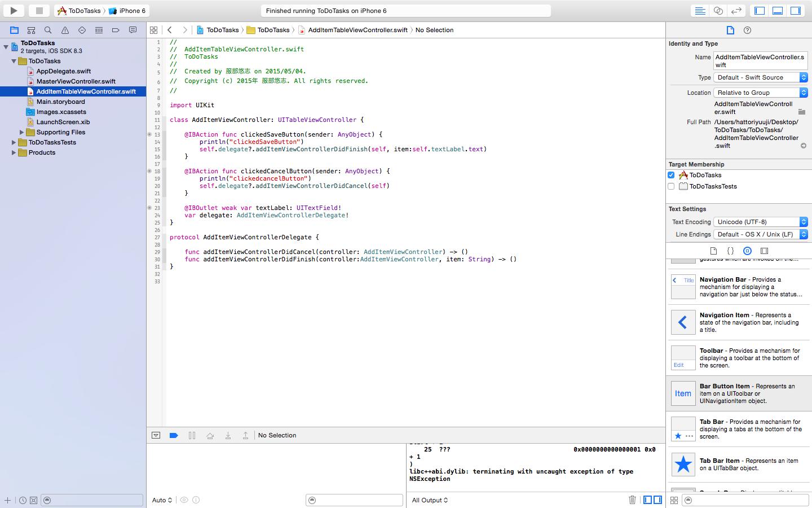
Task: Open the Find navigator search icon
Action: coord(48,30)
